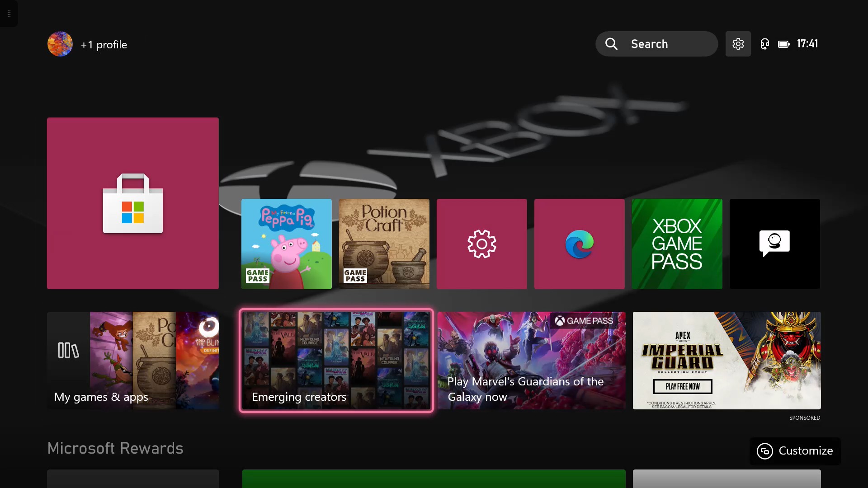The width and height of the screenshot is (868, 488).
Task: Open the support chat assistant tile
Action: 775,244
